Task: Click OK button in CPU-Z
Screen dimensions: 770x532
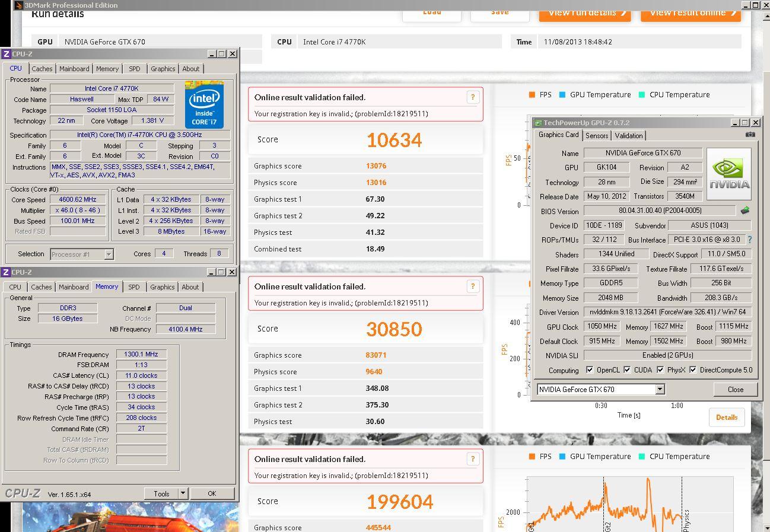Action: [x=212, y=493]
